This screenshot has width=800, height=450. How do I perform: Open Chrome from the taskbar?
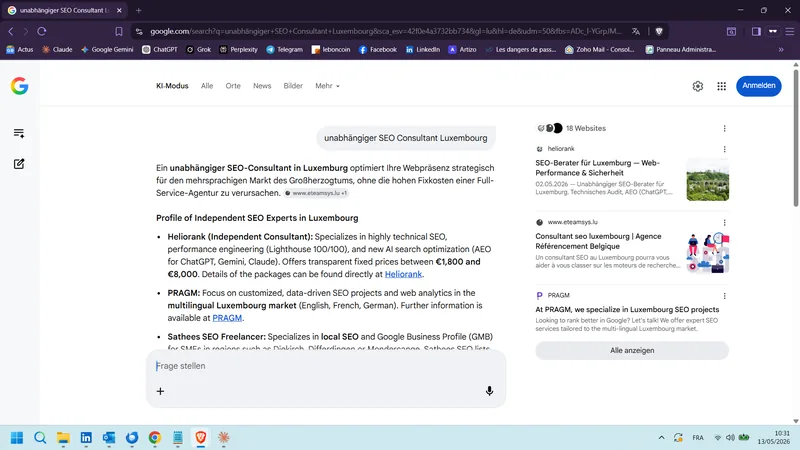pos(155,438)
